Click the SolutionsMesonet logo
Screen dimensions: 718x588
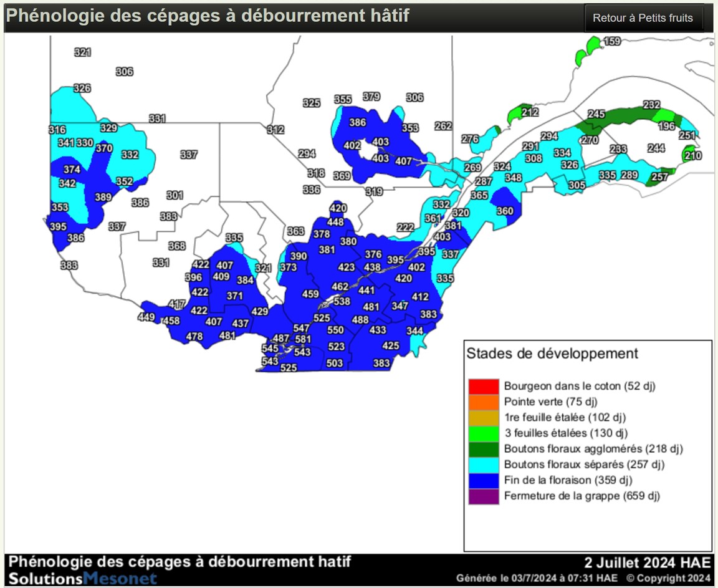coord(82,578)
